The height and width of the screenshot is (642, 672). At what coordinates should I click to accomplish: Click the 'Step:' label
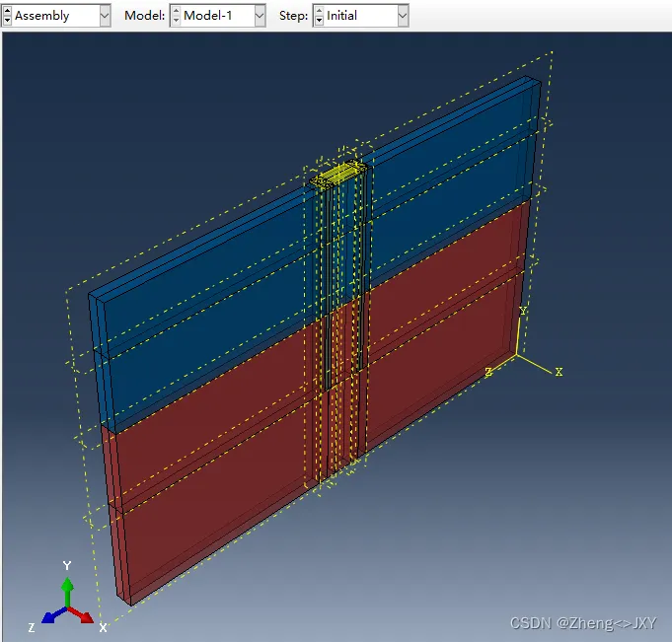[x=293, y=16]
